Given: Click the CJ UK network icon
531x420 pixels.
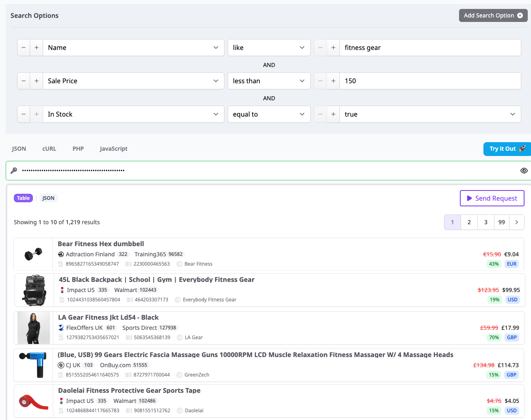Looking at the screenshot, I should tap(61, 365).
